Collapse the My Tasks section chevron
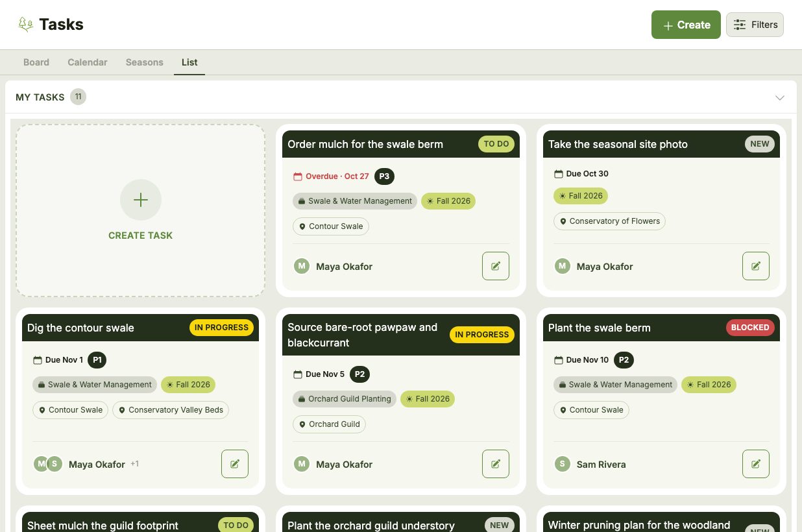The height and width of the screenshot is (532, 802). click(x=780, y=97)
